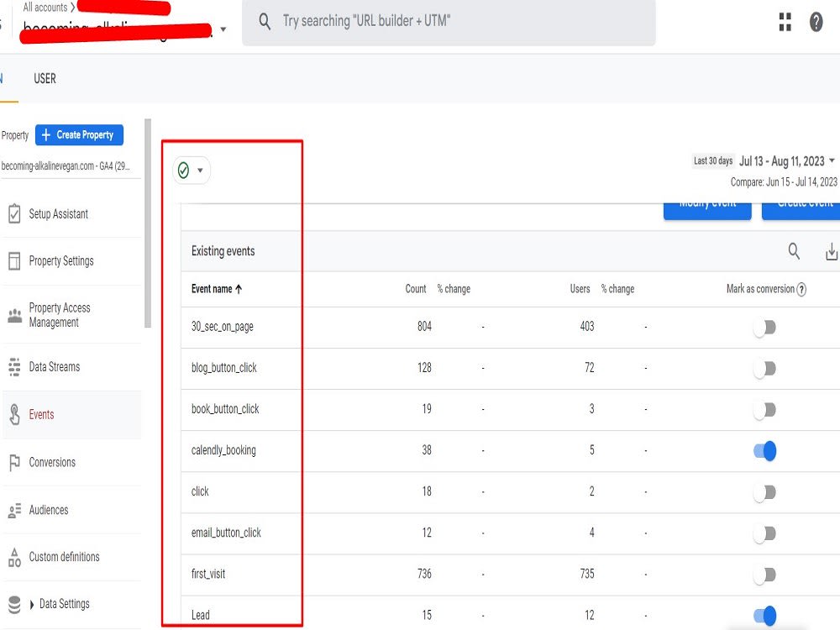This screenshot has width=840, height=630.
Task: Click Create Property button
Action: click(x=79, y=135)
